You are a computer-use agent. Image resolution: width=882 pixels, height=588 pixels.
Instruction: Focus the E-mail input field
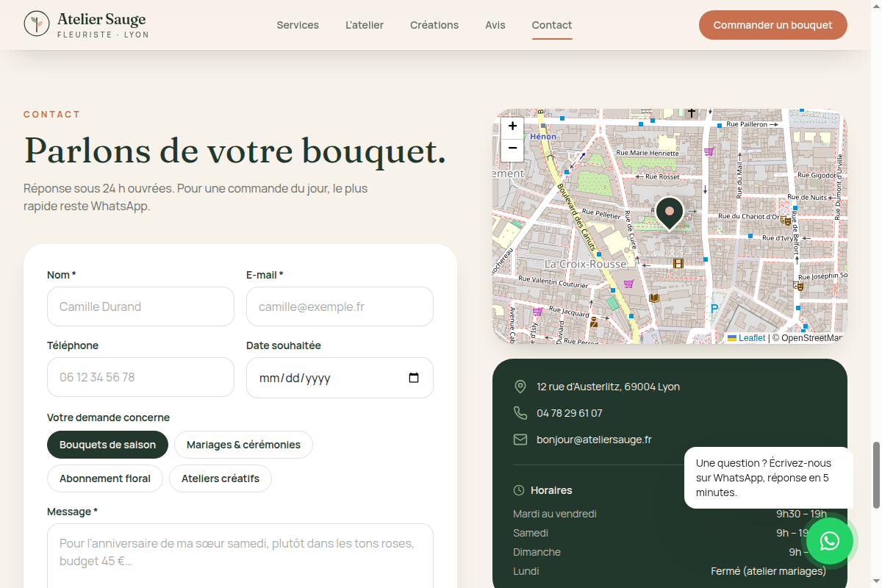(x=340, y=306)
